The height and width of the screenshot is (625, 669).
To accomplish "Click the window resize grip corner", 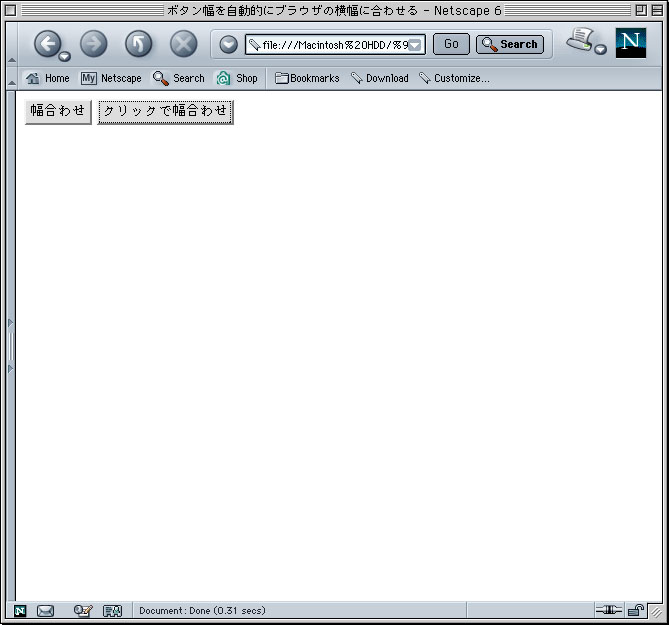I will click(656, 612).
